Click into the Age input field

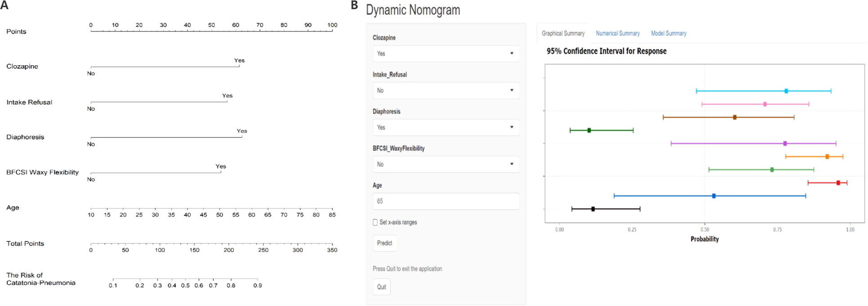tap(445, 201)
